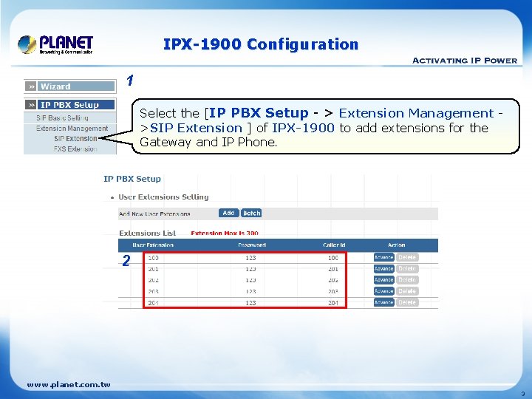Click caller id cell 203
Image resolution: width=532 pixels, height=399 pixels.
coord(333,291)
